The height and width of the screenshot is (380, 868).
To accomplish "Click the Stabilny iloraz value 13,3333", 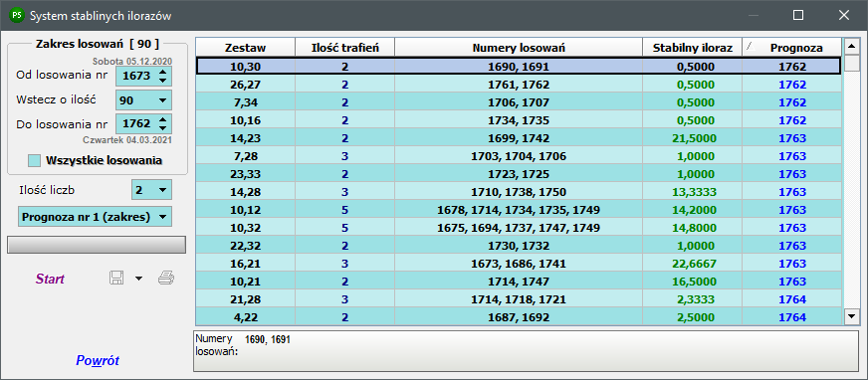I will (x=693, y=192).
